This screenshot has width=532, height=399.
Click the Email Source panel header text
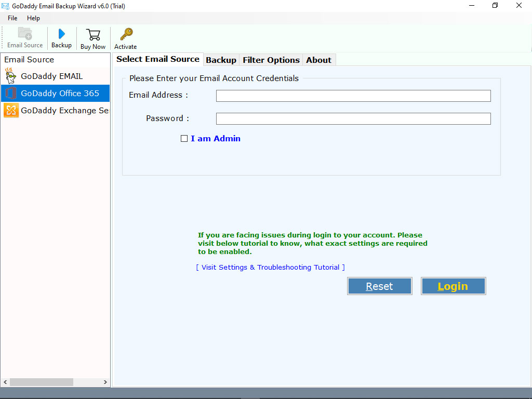click(29, 59)
